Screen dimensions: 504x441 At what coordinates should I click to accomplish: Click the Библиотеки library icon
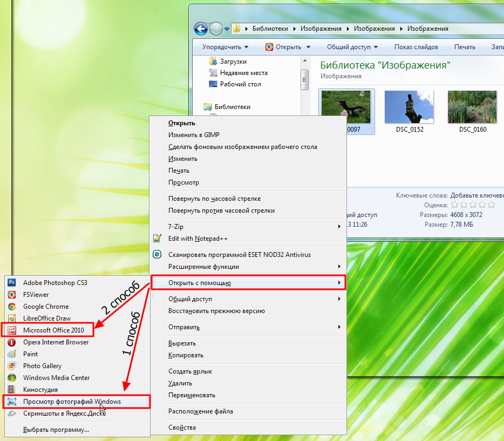(x=208, y=107)
